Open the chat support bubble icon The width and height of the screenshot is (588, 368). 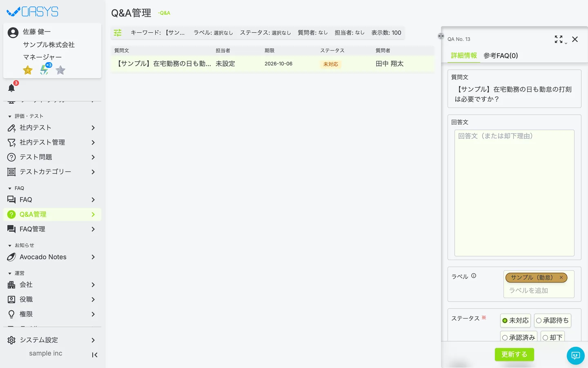pos(576,356)
